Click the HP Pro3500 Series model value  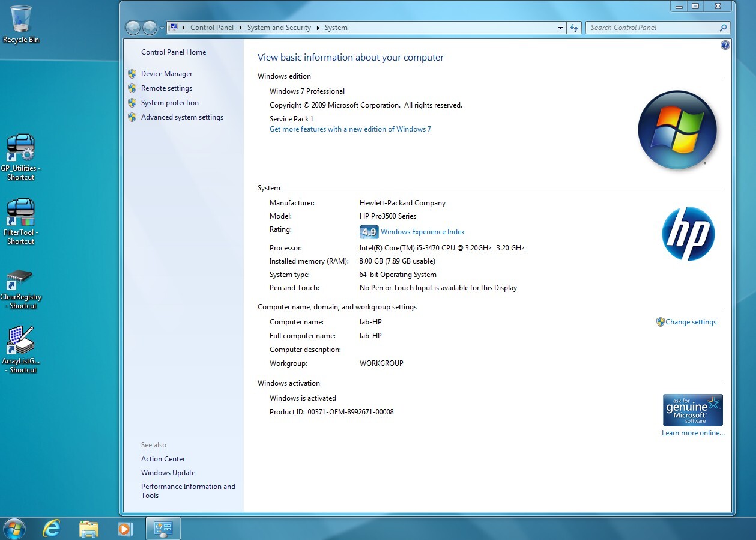387,216
